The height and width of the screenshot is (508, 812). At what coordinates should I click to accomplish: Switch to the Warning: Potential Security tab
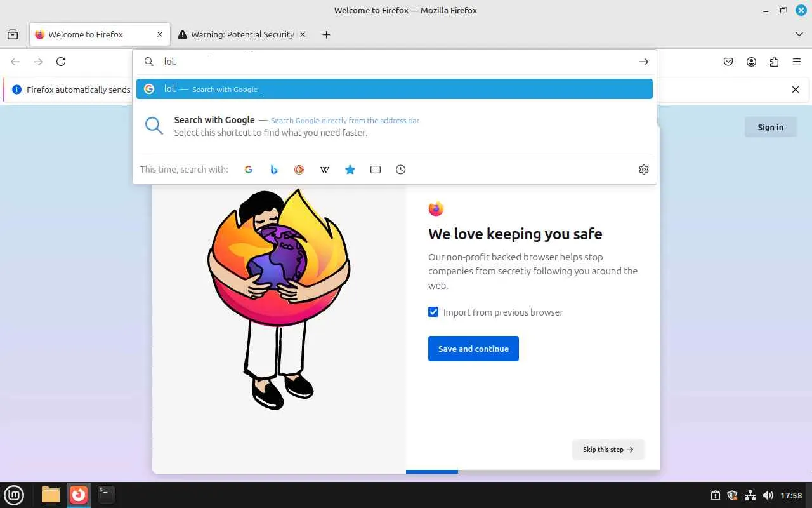point(242,34)
